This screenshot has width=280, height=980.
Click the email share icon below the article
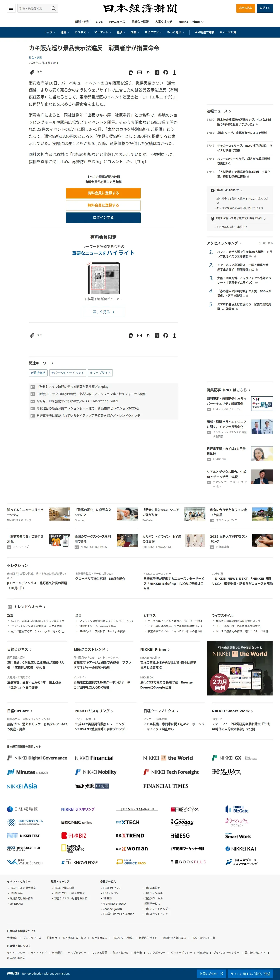[x=139, y=336]
